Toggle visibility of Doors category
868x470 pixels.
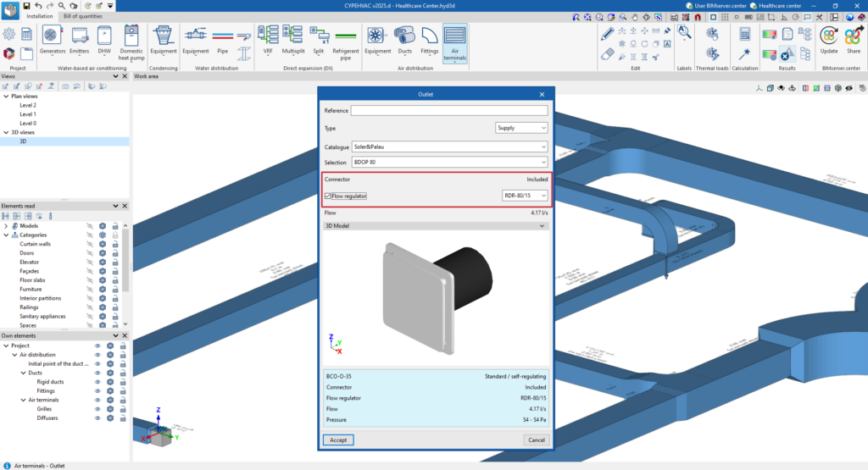pos(90,253)
